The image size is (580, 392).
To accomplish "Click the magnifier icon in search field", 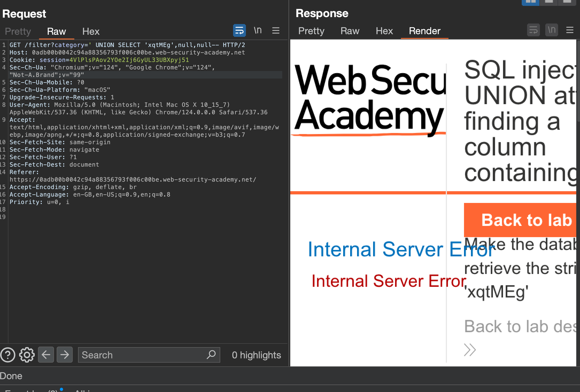I will click(x=211, y=355).
